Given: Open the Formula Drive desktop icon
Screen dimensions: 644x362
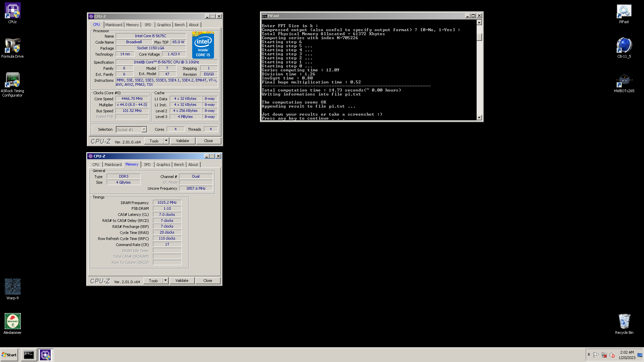Looking at the screenshot, I should tap(12, 48).
